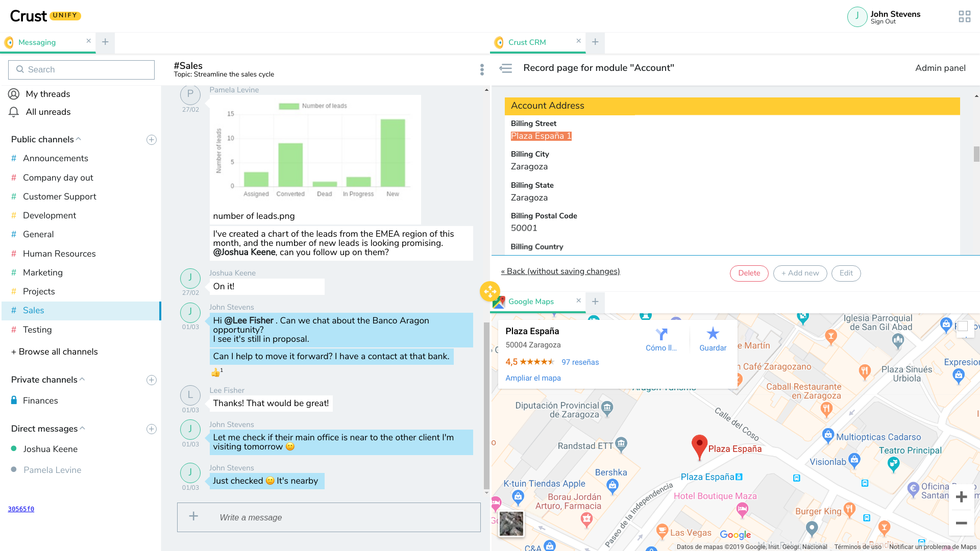
Task: Select the Marketing channel
Action: pyautogui.click(x=43, y=272)
